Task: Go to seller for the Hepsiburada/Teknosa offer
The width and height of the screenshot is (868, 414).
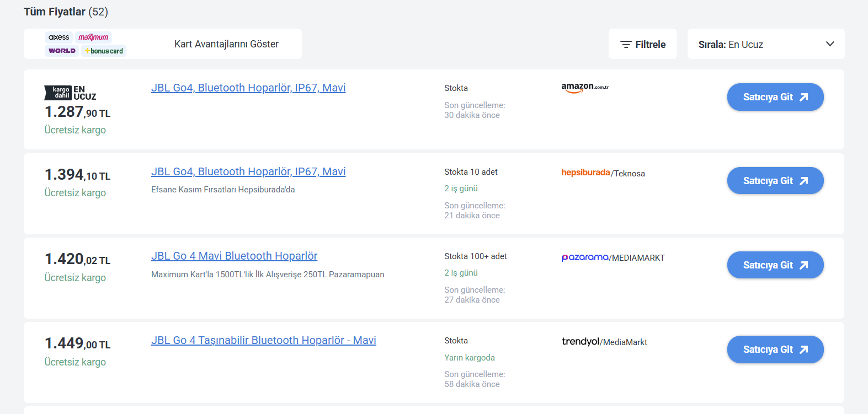Action: (775, 181)
